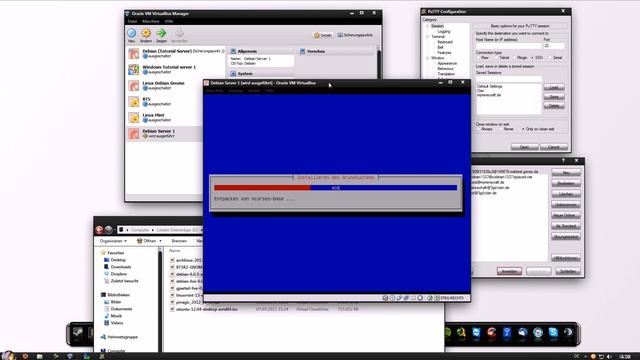Click the Open button in PuTTY
The image size is (640, 360).
(x=524, y=147)
